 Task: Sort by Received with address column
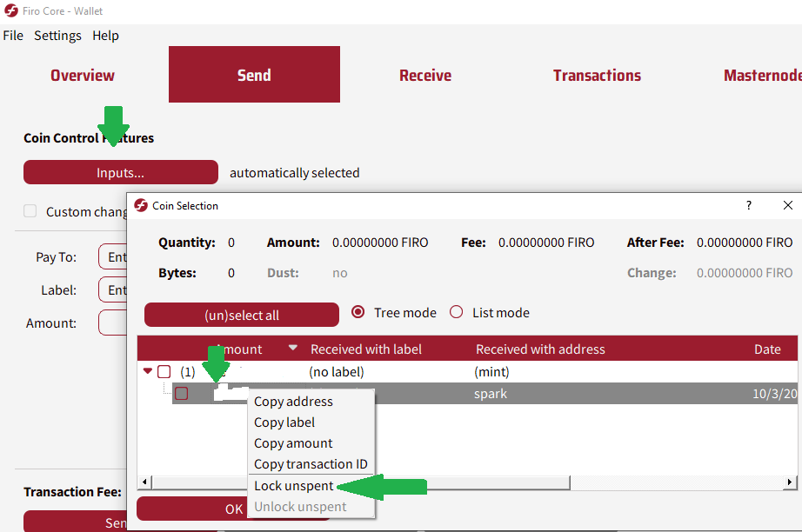pos(539,349)
